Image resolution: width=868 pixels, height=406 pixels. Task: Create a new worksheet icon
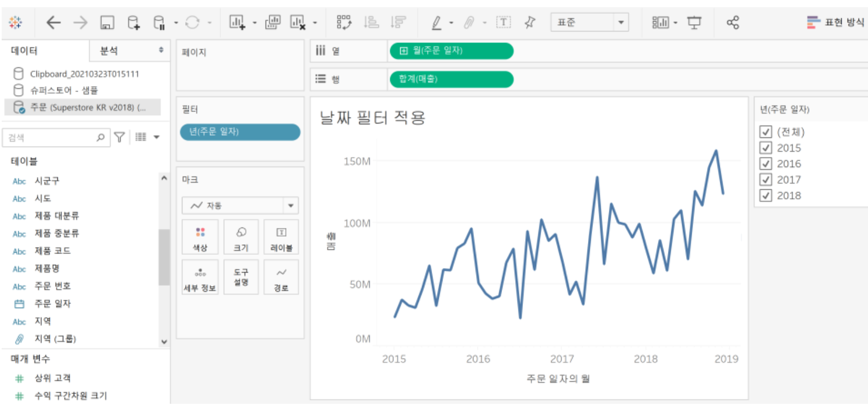point(237,23)
